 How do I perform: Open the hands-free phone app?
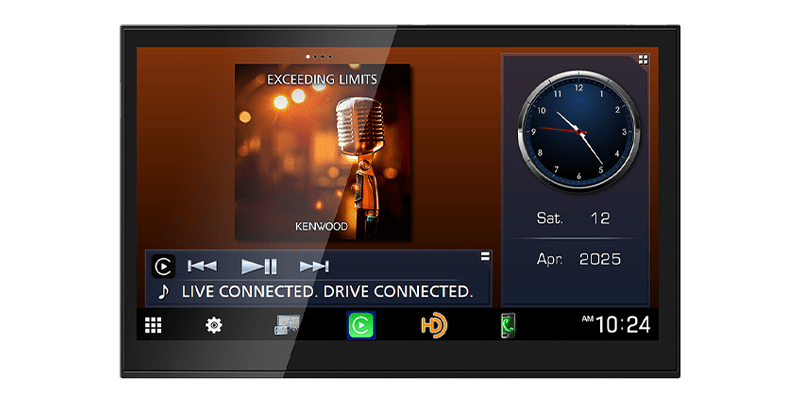[509, 325]
